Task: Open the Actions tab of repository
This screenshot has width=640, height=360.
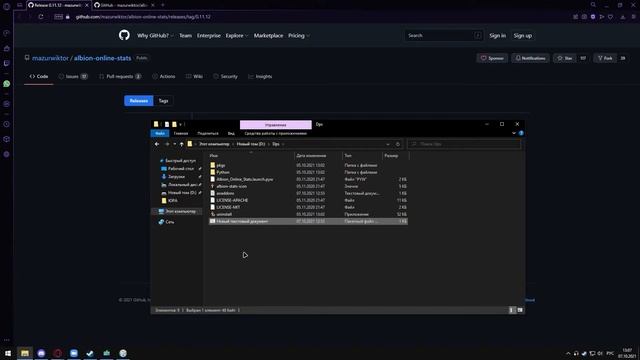Action: click(x=164, y=76)
